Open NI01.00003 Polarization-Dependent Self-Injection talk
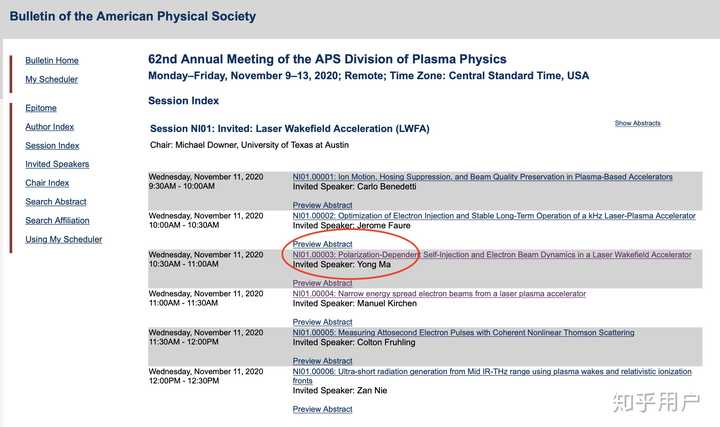The width and height of the screenshot is (720, 427). click(491, 255)
